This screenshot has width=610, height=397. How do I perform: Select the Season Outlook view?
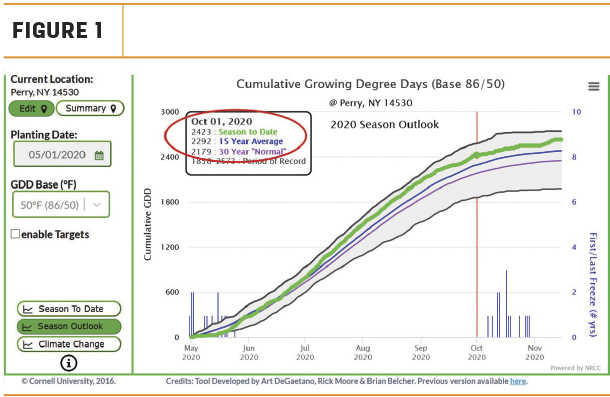tap(69, 326)
